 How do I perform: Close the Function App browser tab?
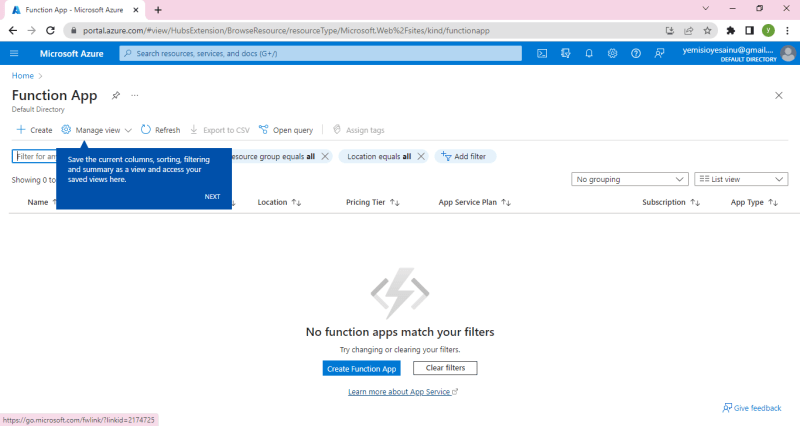click(136, 10)
